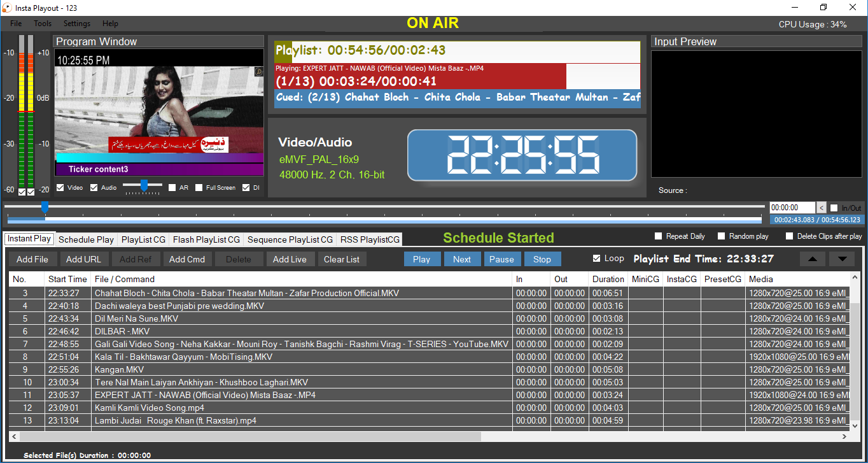This screenshot has height=463, width=868.
Task: Toggle the left audio meter channel checkbox
Action: 22,192
